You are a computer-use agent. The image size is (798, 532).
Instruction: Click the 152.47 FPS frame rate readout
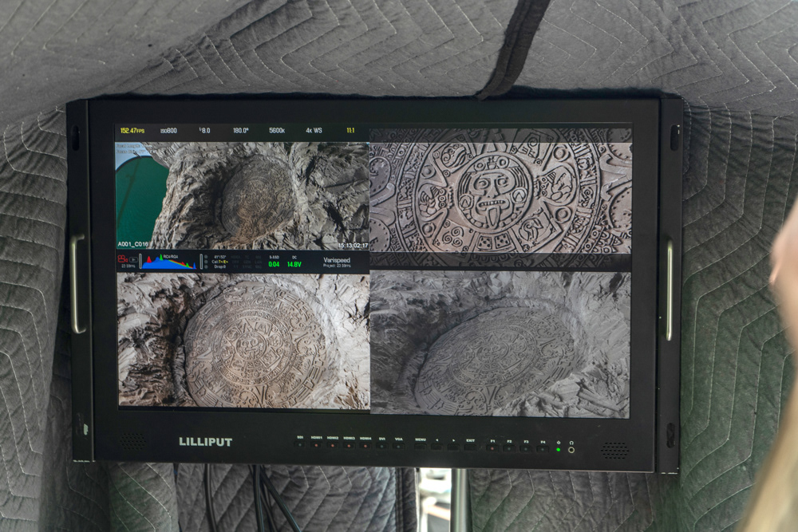pyautogui.click(x=132, y=131)
